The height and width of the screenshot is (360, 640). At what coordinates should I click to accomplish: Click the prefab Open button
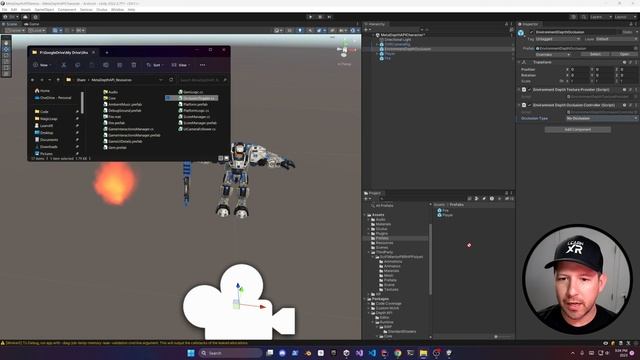[x=624, y=54]
